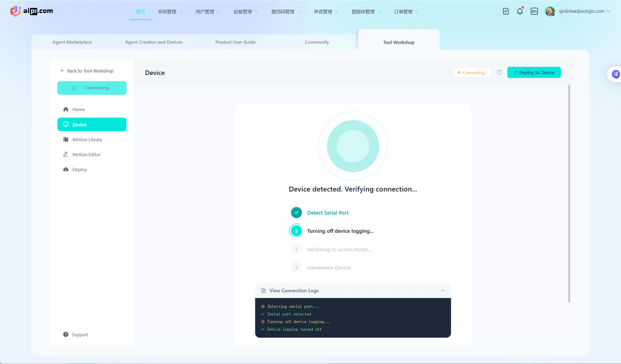Open the 用户管理 dropdown menu
Image resolution: width=621 pixels, height=364 pixels.
[208, 12]
